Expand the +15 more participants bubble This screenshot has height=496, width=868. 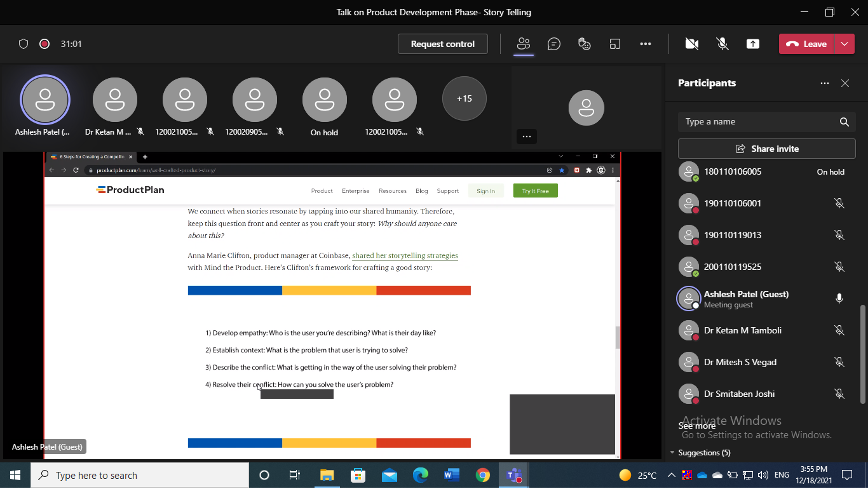(x=465, y=98)
